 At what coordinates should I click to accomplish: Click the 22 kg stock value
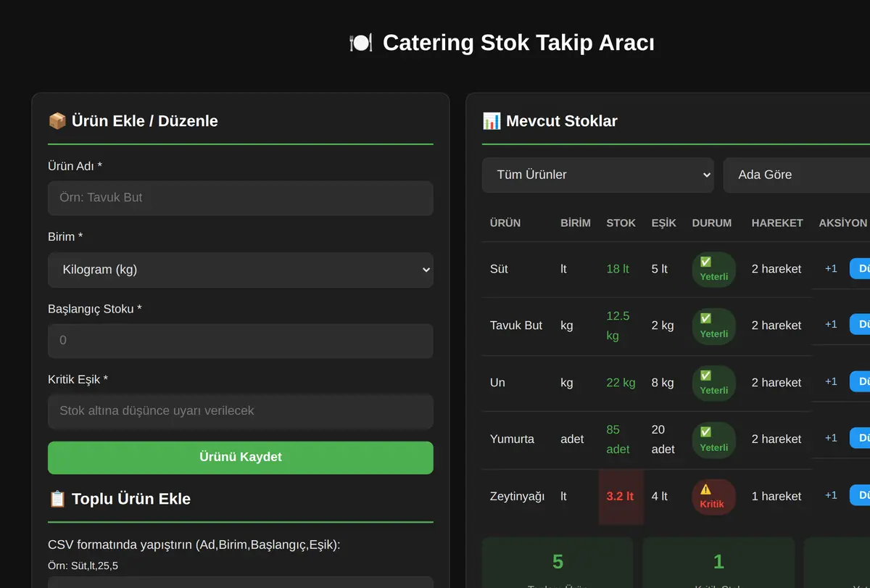point(621,383)
